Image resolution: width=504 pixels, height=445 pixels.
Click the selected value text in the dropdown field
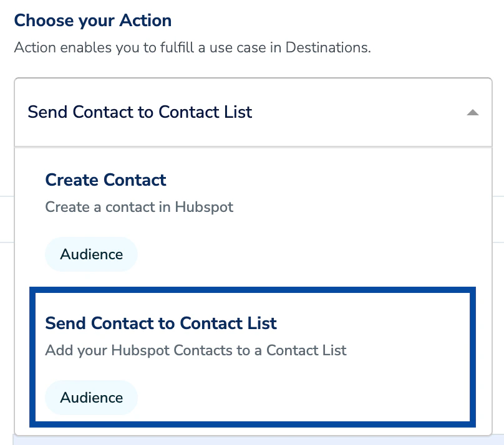point(140,112)
